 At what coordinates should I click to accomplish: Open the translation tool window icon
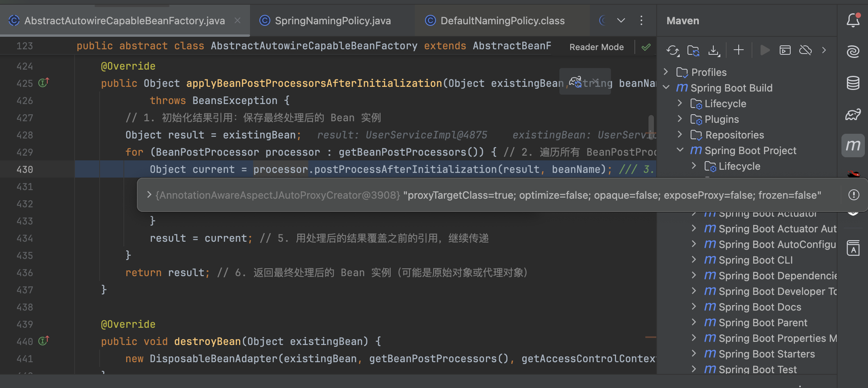point(853,248)
